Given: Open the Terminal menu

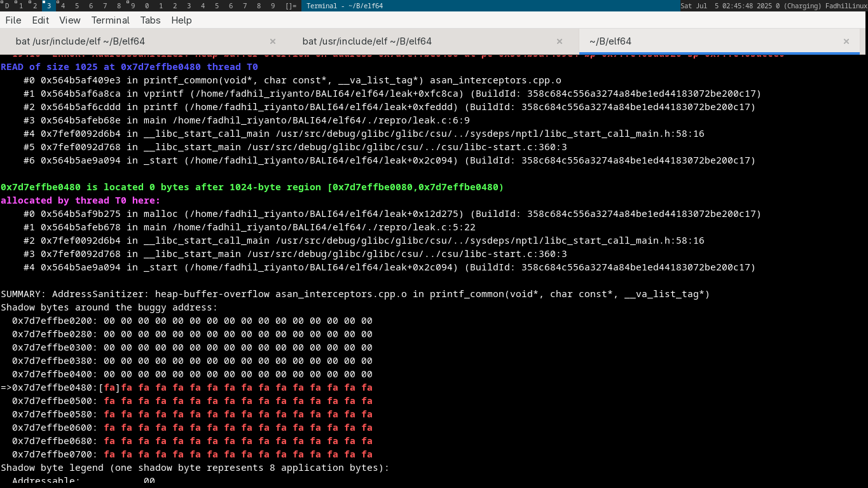Looking at the screenshot, I should [110, 20].
